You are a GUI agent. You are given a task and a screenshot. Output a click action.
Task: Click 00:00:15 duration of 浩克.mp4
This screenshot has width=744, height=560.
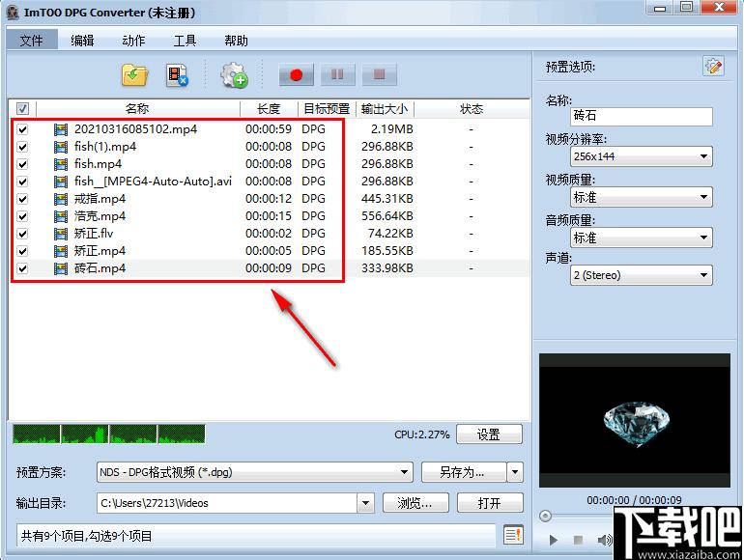tap(269, 216)
